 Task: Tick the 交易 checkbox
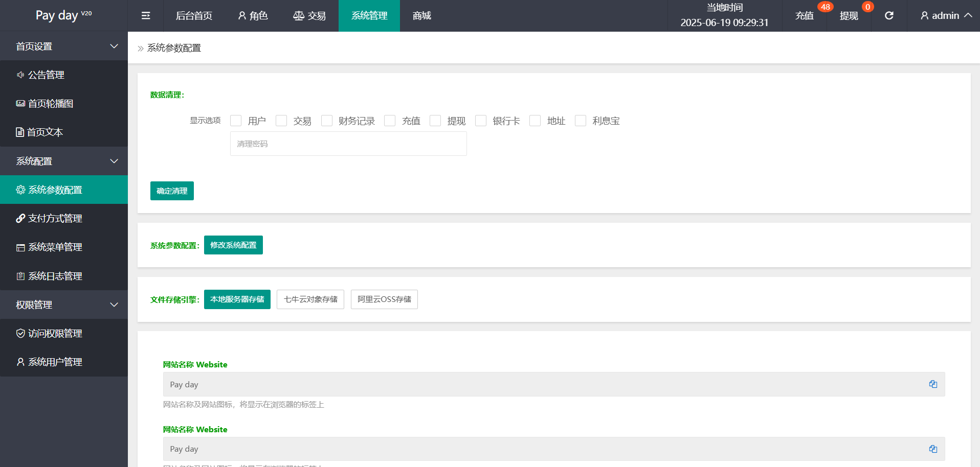tap(281, 121)
